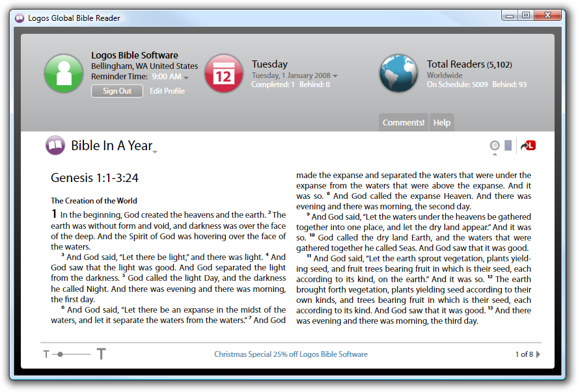This screenshot has height=392, width=578.
Task: Click the blue book cover icon
Action: (x=508, y=146)
